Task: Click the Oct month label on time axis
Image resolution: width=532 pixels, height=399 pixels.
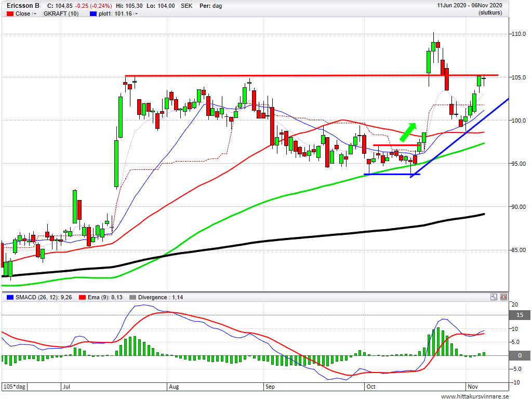Action: [x=371, y=387]
